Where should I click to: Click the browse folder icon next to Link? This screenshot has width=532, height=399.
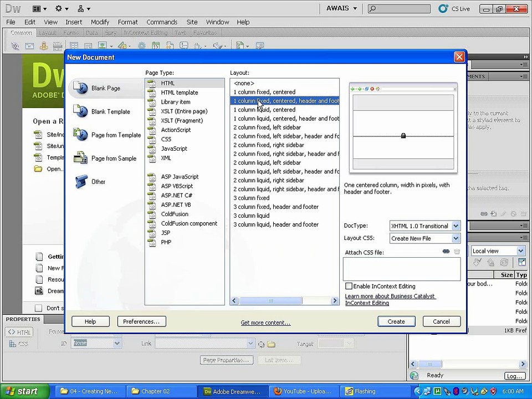pyautogui.click(x=271, y=344)
